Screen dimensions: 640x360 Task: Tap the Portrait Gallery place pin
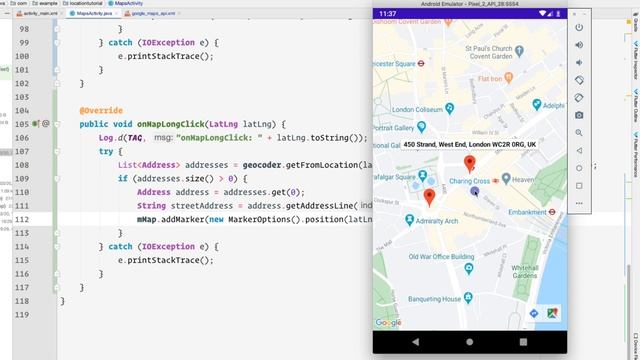(x=421, y=127)
